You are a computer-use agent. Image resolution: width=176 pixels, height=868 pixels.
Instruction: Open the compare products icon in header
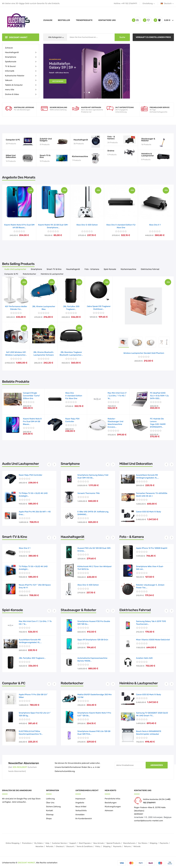pyautogui.click(x=137, y=20)
